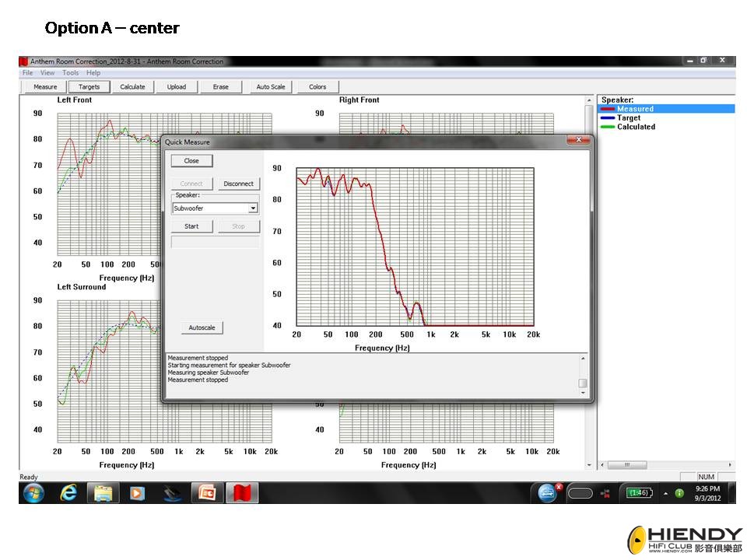Click legend panel scroll left arrow

(602, 465)
